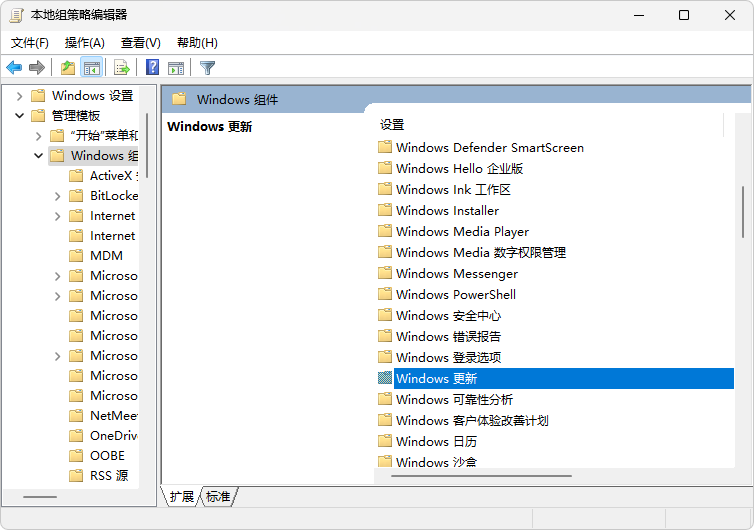Screen dimensions: 754x530
Task: Expand the Microsoft node below MDM
Action: point(58,276)
